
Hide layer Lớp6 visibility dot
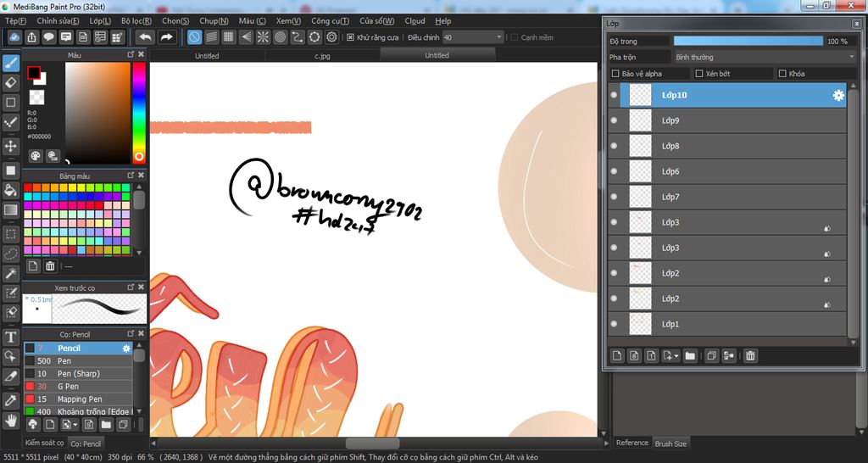point(614,171)
